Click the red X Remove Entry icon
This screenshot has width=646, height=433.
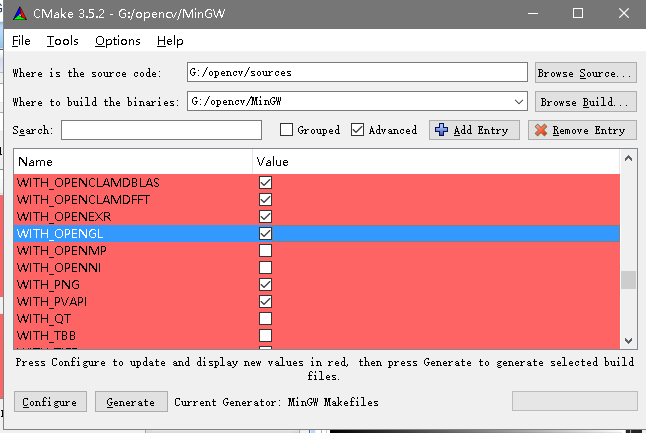pyautogui.click(x=541, y=130)
